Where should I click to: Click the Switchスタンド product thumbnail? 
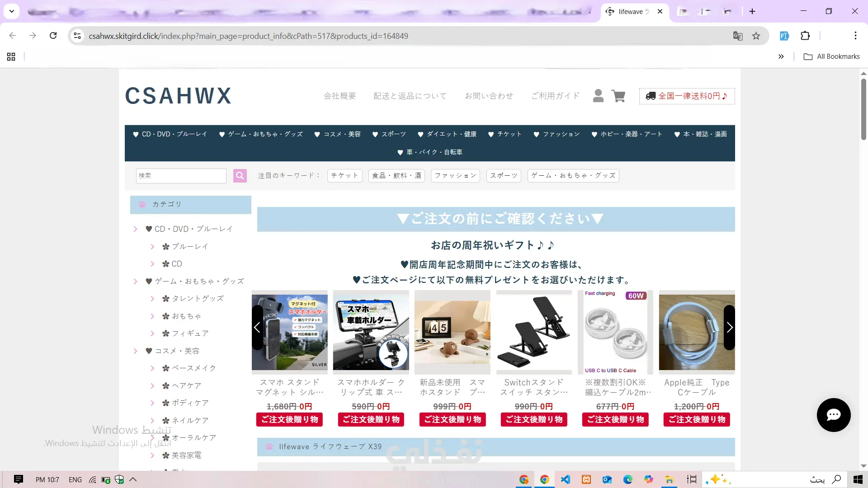tap(533, 332)
